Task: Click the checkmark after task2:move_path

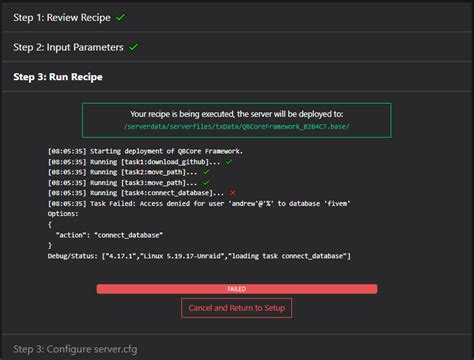Action: [x=206, y=172]
